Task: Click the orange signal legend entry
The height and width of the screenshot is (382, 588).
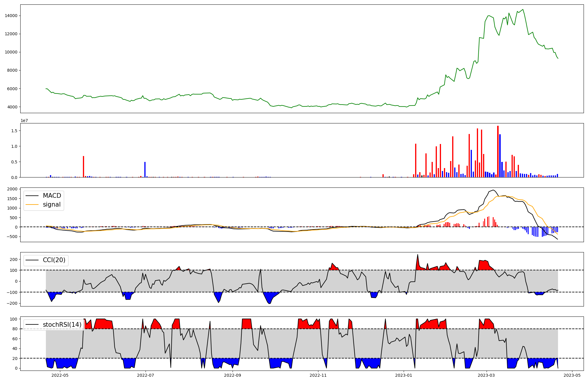Action: pyautogui.click(x=51, y=205)
